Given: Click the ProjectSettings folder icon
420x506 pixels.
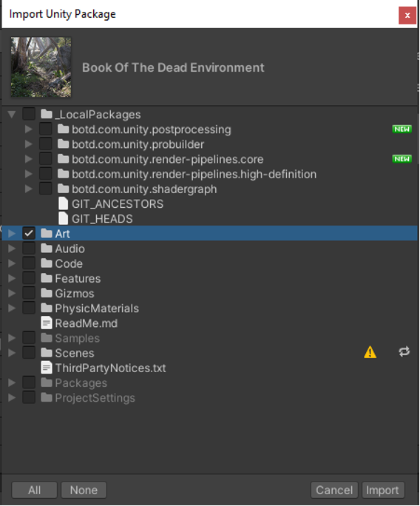Looking at the screenshot, I should (x=47, y=397).
